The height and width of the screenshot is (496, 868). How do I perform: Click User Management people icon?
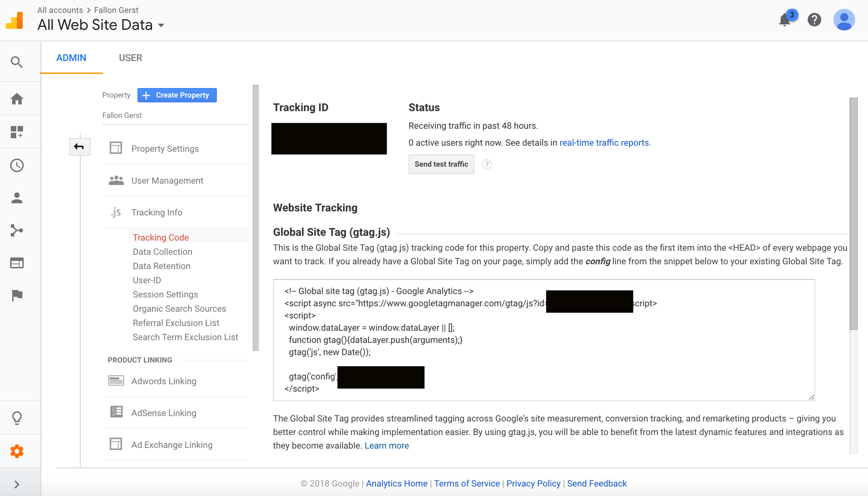[x=116, y=180]
